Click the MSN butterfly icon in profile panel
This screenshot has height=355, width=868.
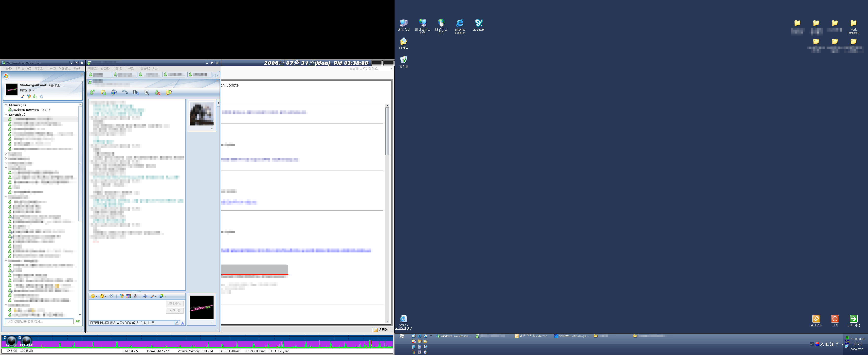(x=29, y=96)
